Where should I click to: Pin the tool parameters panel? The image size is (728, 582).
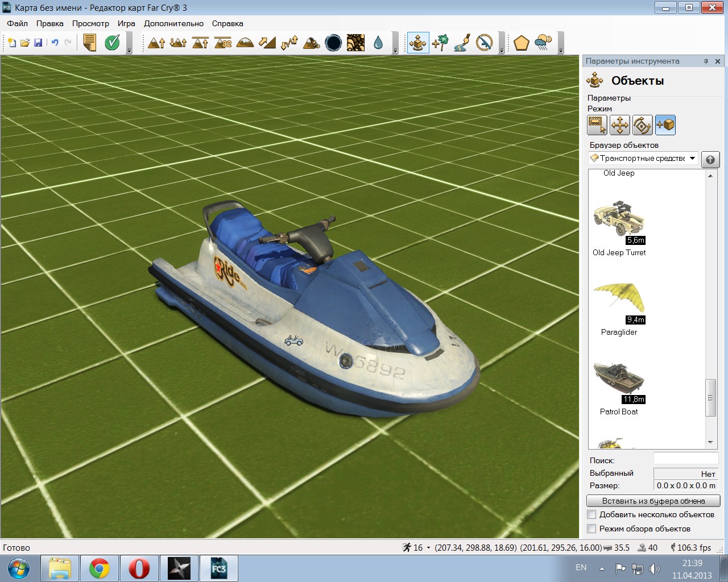point(706,61)
